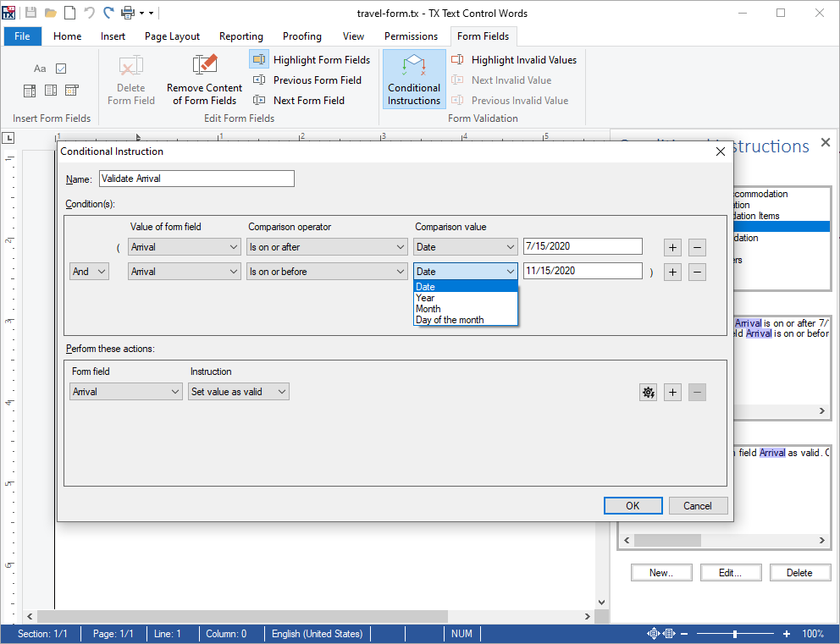
Task: Open the Arrival form field dropdown
Action: 184,246
